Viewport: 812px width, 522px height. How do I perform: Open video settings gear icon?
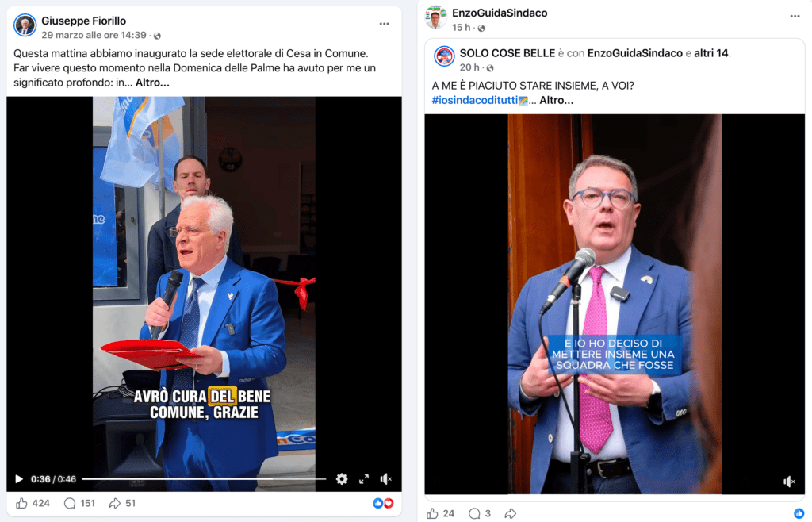click(342, 479)
